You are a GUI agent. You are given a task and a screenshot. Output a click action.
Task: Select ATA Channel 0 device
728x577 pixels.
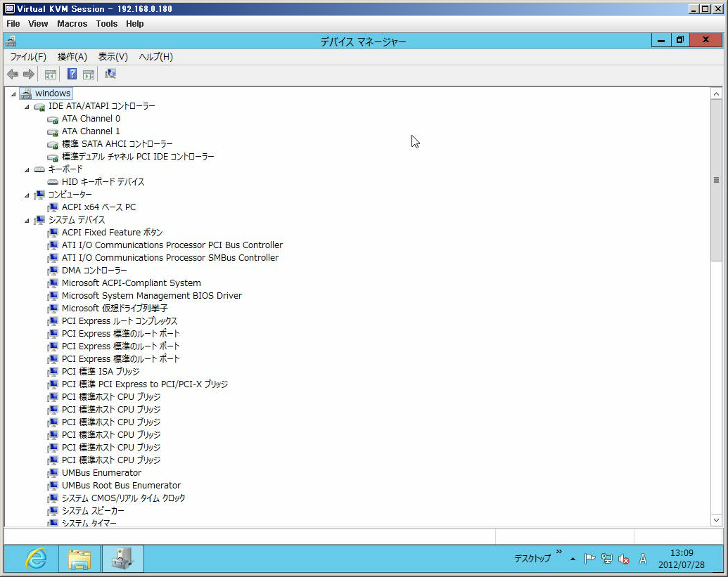click(91, 119)
